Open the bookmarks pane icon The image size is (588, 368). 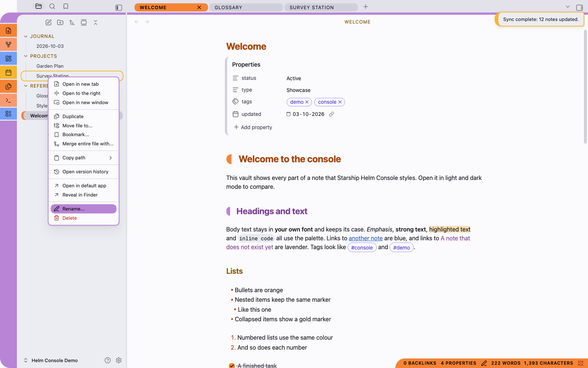pos(66,6)
